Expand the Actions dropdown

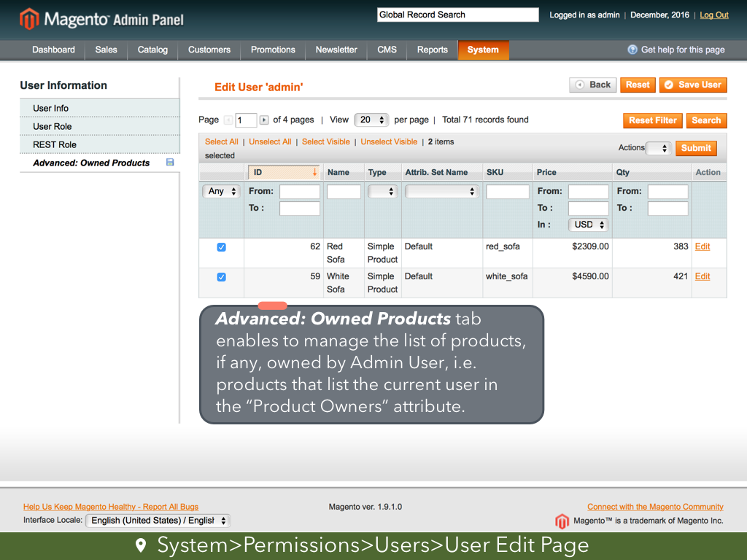(658, 148)
